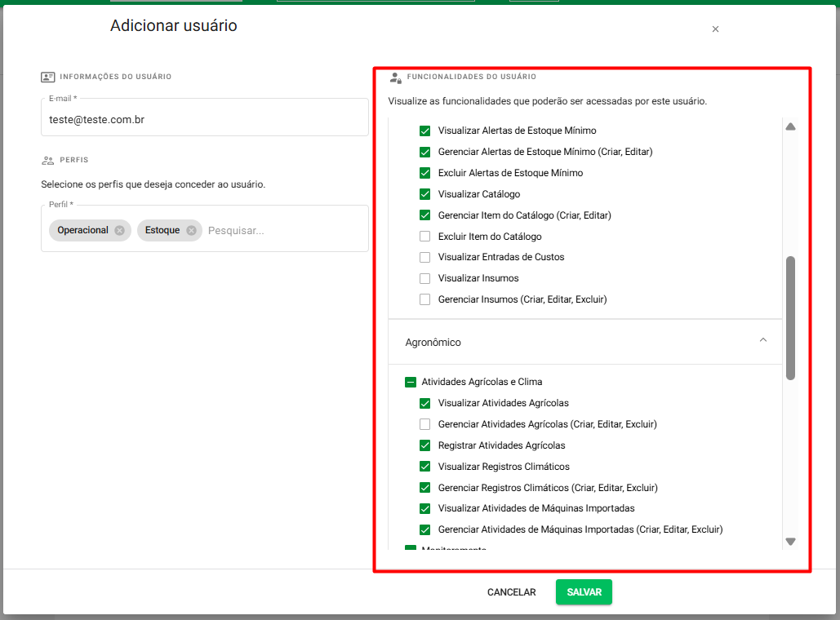Collapse the Agronômico section chevron
The height and width of the screenshot is (620, 840).
(762, 340)
